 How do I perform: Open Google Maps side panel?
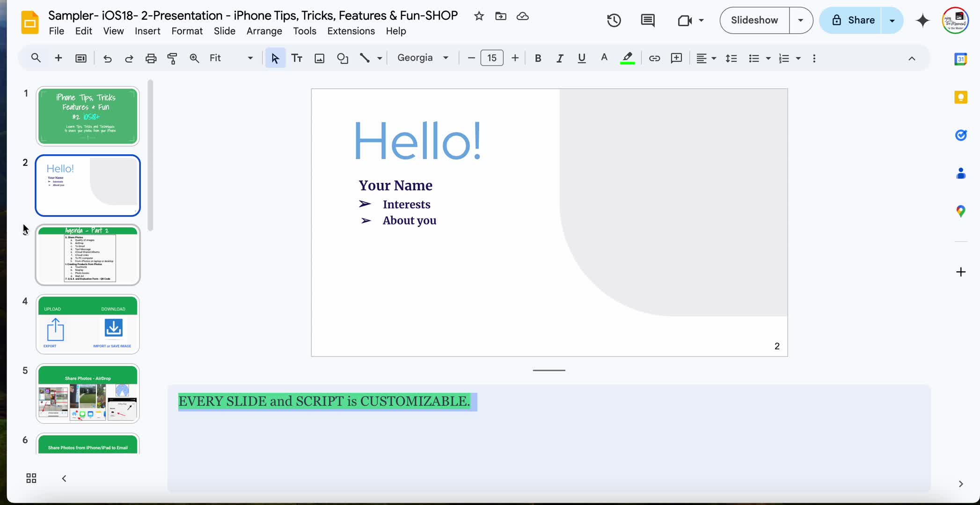(961, 211)
